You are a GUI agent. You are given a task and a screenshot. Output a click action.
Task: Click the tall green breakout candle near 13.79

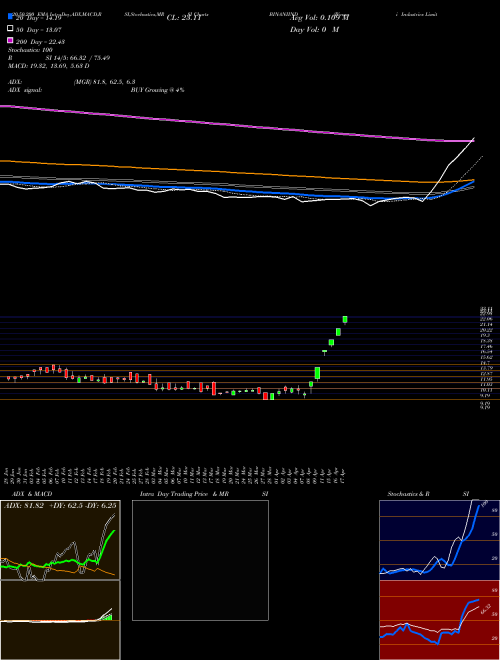317,373
